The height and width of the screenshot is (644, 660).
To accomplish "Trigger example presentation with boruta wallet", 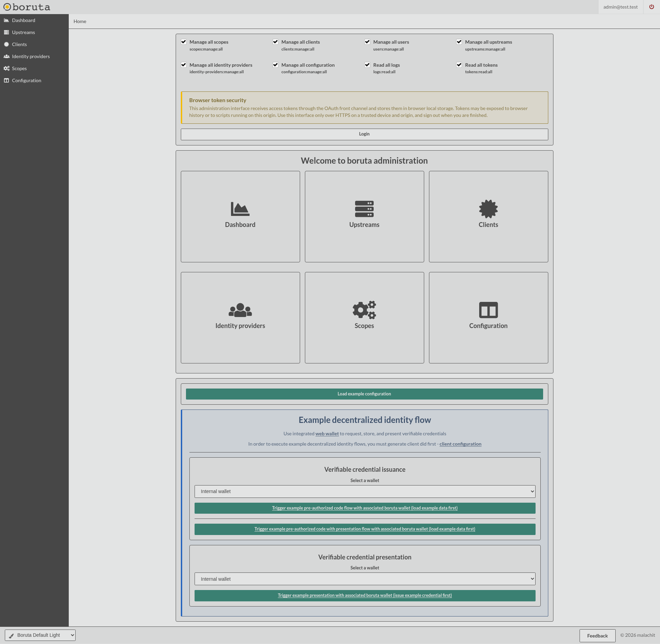I will coord(365,596).
